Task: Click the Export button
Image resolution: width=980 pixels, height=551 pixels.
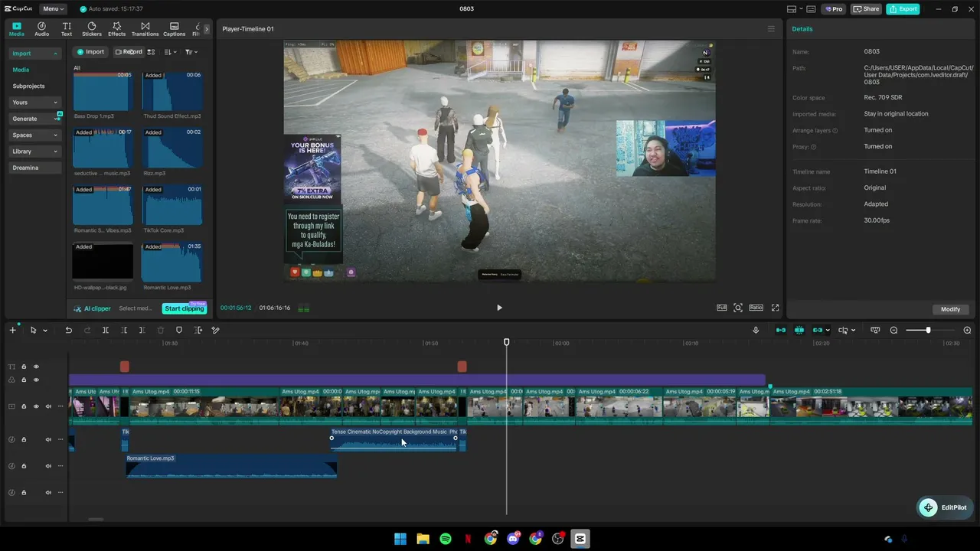Action: pyautogui.click(x=903, y=9)
